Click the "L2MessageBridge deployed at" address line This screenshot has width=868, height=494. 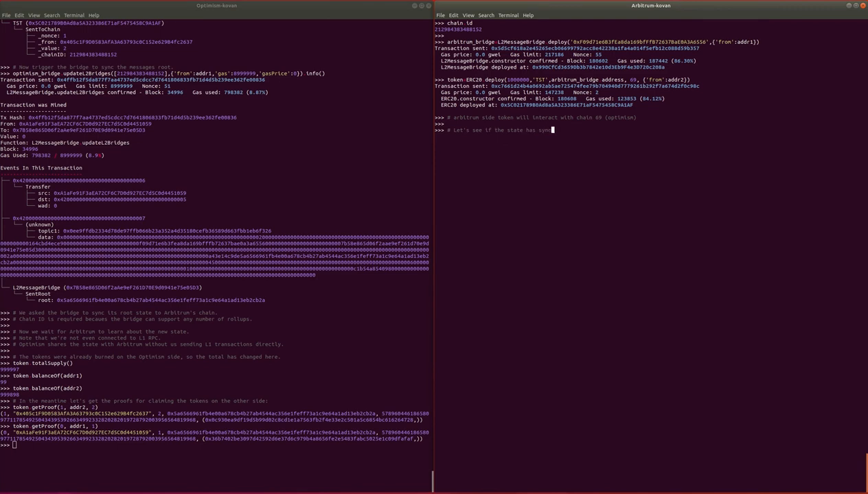[553, 67]
